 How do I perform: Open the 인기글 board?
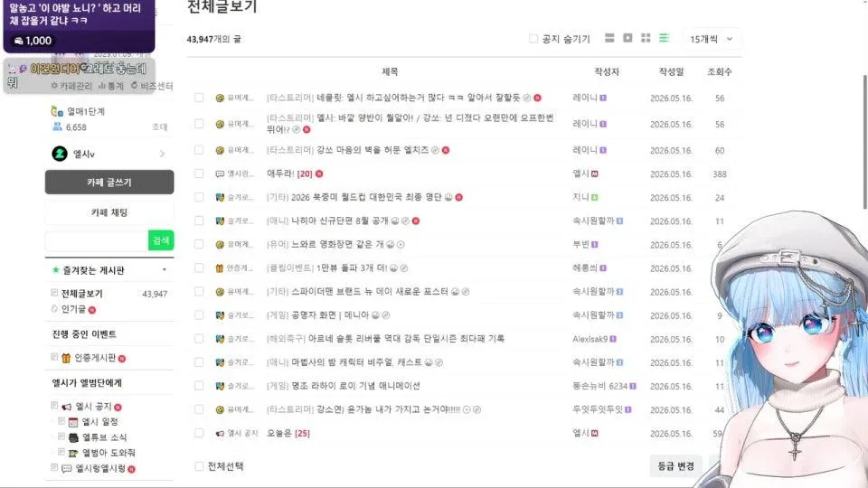(x=73, y=309)
